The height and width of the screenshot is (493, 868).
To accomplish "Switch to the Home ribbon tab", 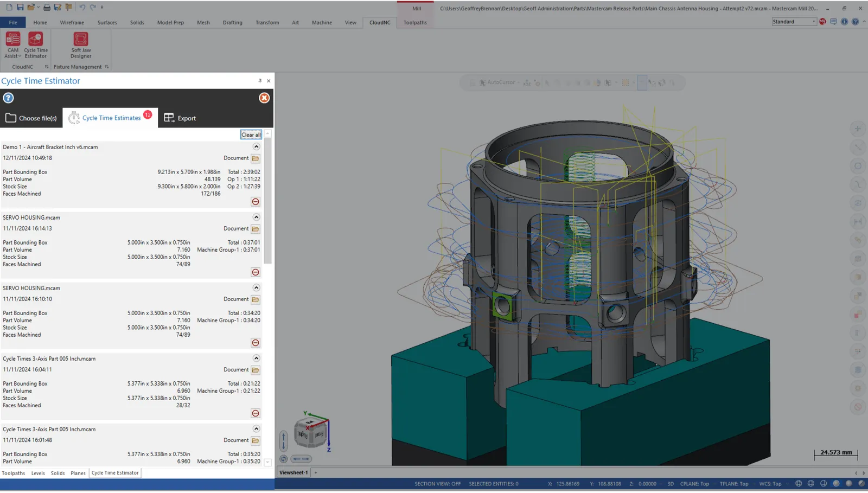I will [40, 23].
